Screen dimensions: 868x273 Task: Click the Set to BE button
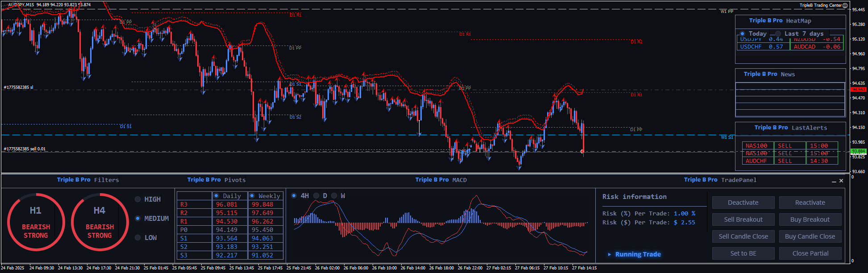tap(743, 253)
